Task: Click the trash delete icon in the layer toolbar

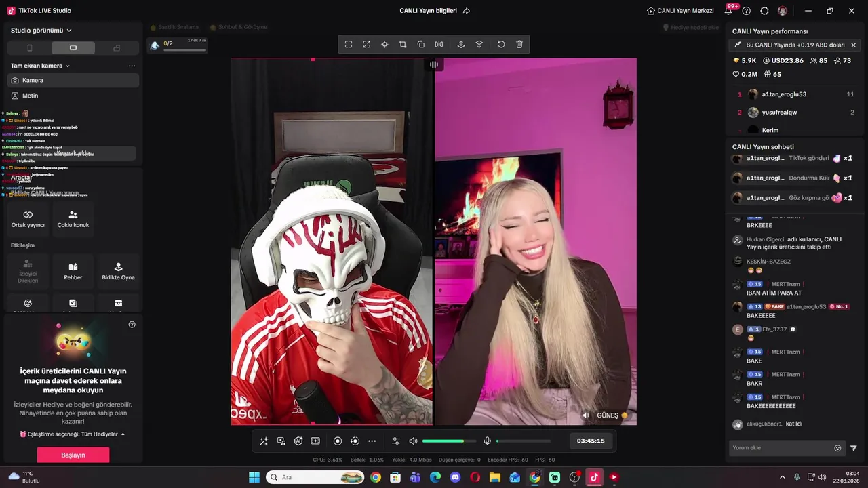Action: [x=519, y=44]
